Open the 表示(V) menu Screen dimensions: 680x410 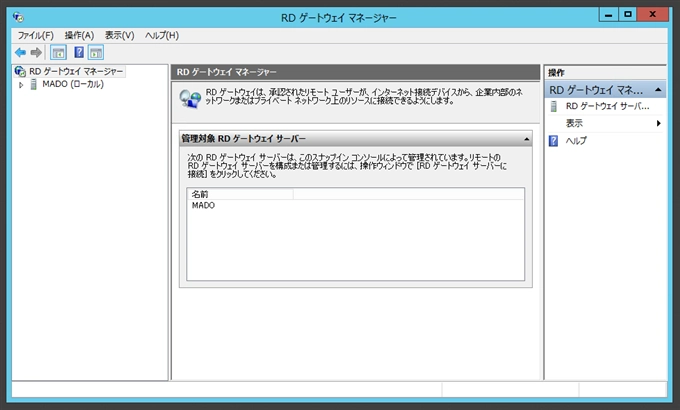pos(120,35)
